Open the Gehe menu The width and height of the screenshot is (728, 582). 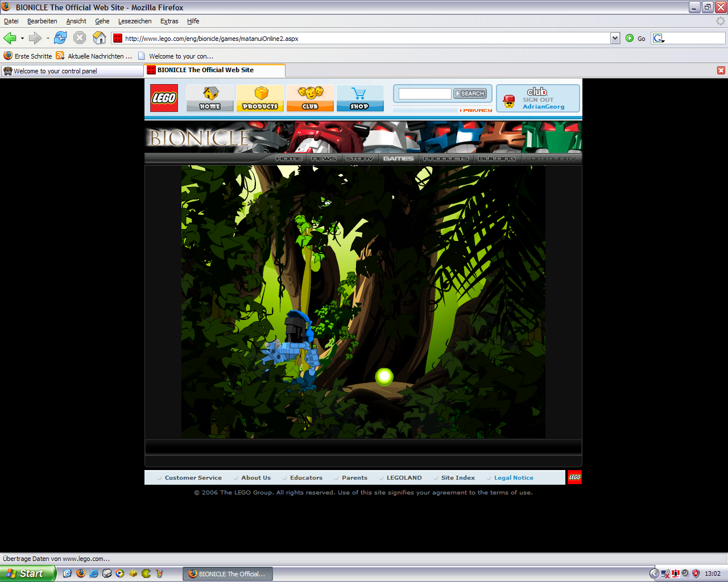tap(102, 21)
